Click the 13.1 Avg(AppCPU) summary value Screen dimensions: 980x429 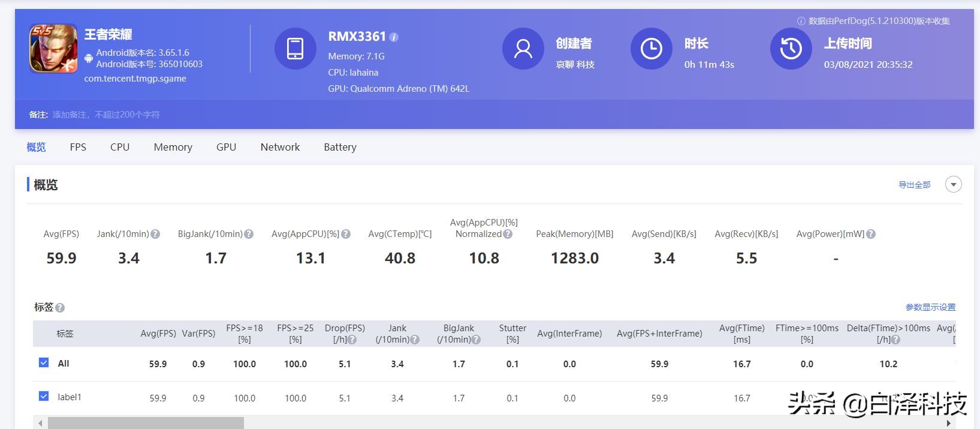pos(310,258)
